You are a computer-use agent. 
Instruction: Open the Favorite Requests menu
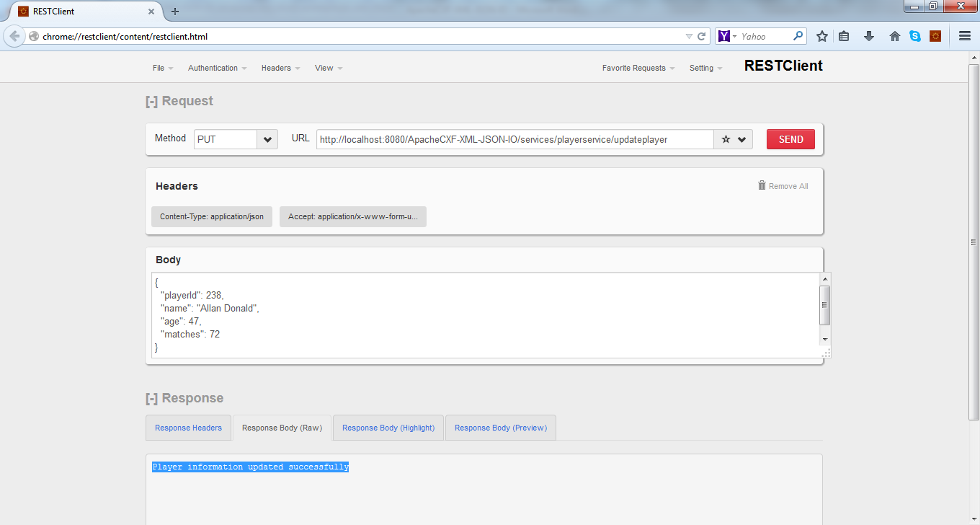[638, 68]
